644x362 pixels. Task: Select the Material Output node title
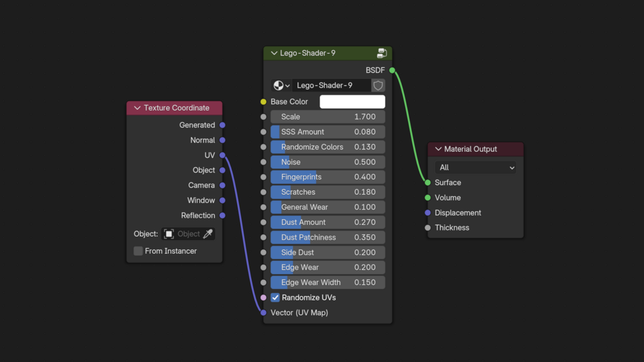pyautogui.click(x=470, y=149)
